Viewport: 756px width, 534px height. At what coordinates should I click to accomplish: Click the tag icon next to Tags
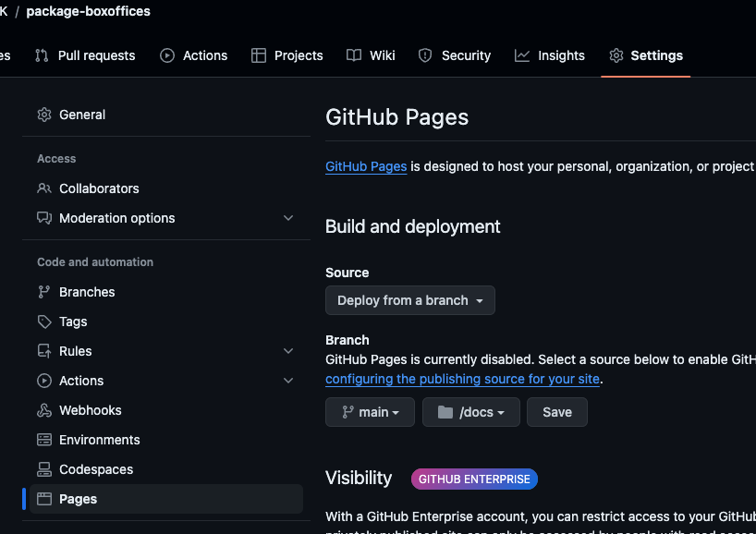[x=44, y=322]
